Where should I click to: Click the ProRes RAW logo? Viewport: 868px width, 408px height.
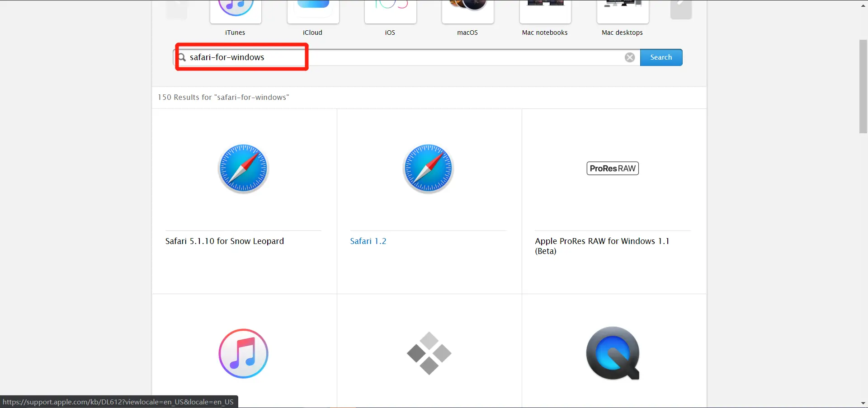pyautogui.click(x=613, y=169)
